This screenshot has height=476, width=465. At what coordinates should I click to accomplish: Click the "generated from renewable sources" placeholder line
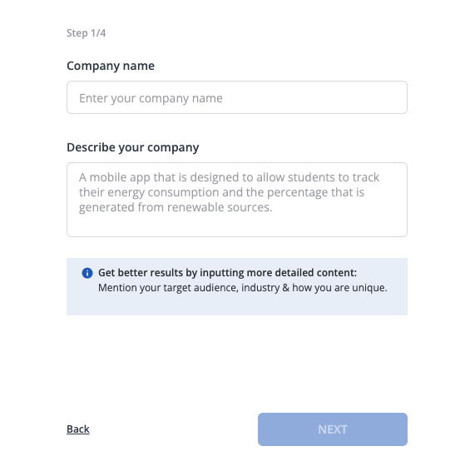176,207
